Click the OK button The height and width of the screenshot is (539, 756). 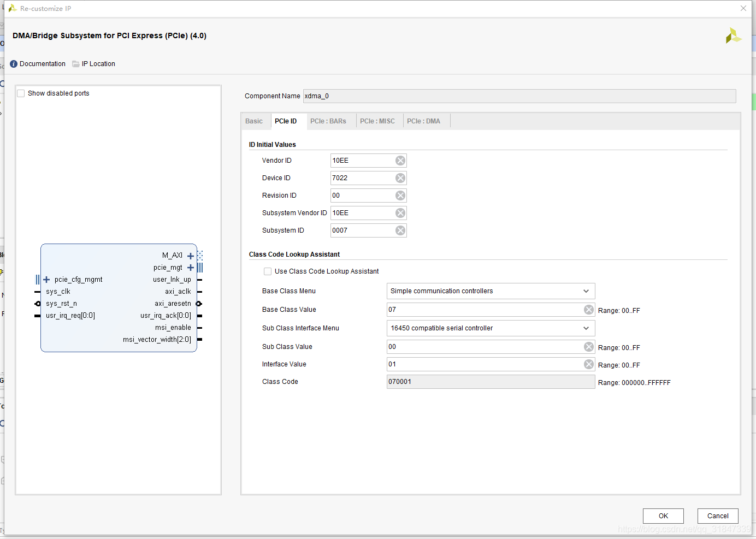coord(663,516)
